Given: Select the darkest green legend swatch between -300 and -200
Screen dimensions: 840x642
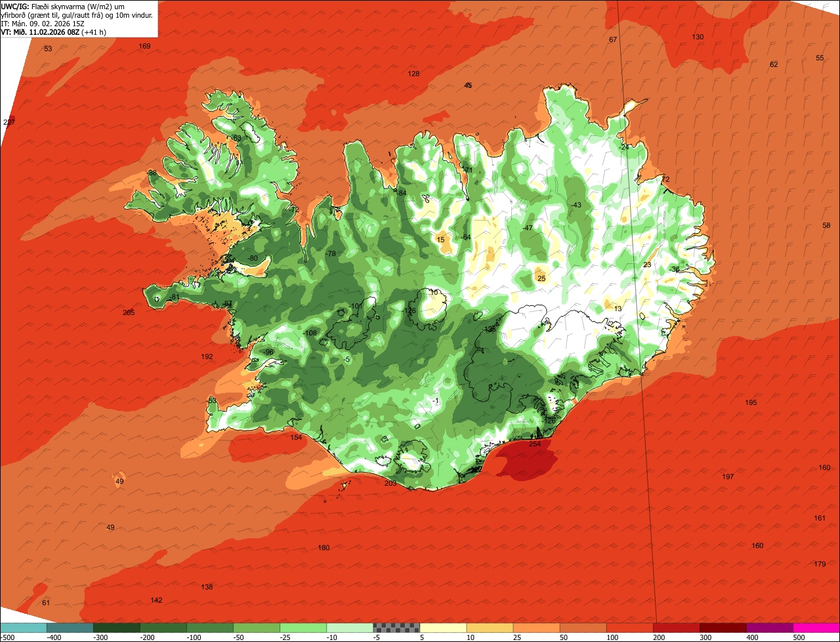Looking at the screenshot, I should pos(116,628).
